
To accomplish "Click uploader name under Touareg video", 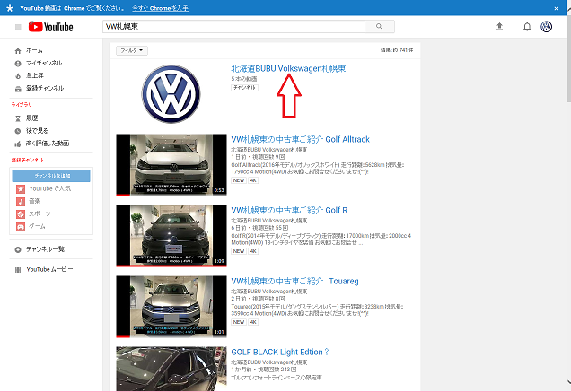I will coord(269,292).
